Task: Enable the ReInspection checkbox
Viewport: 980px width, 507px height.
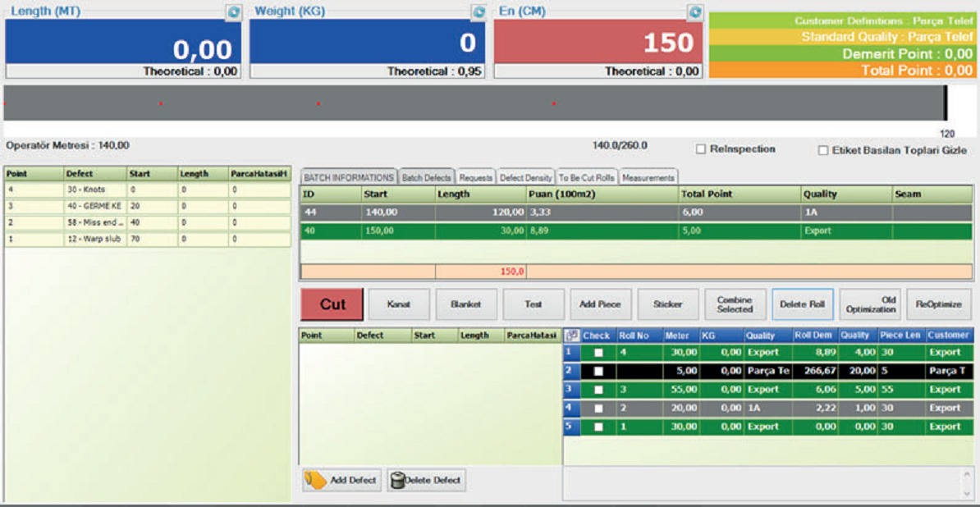Action: (x=701, y=149)
